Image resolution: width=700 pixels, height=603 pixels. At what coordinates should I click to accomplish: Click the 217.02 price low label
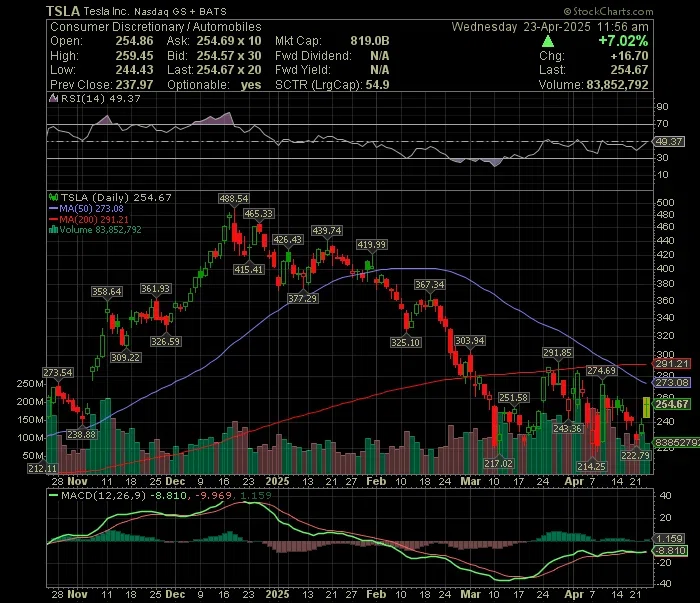[499, 463]
